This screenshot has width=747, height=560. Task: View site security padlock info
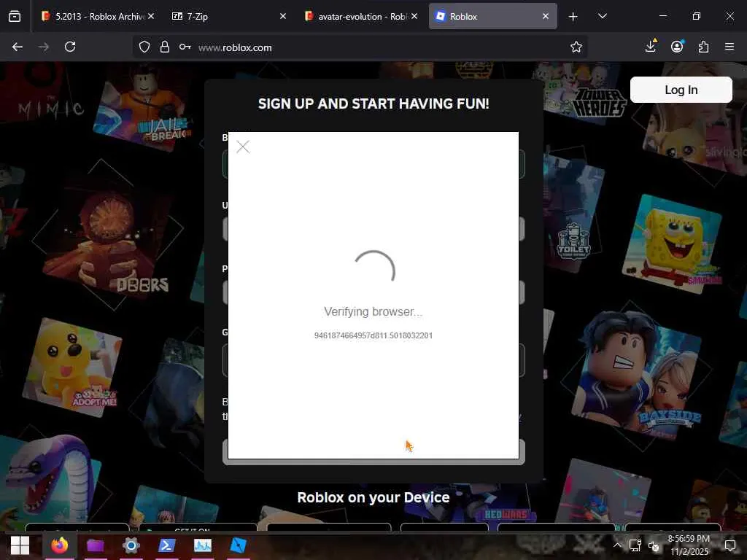click(x=165, y=47)
